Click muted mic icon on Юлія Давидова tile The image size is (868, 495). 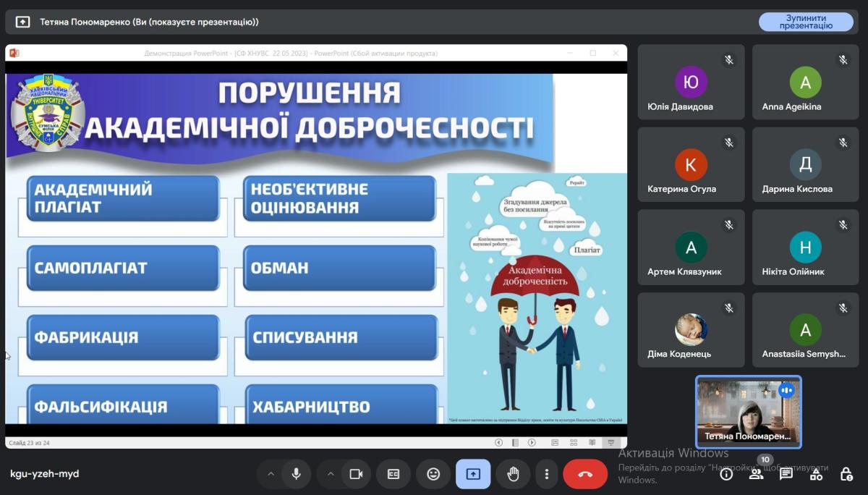click(x=729, y=60)
